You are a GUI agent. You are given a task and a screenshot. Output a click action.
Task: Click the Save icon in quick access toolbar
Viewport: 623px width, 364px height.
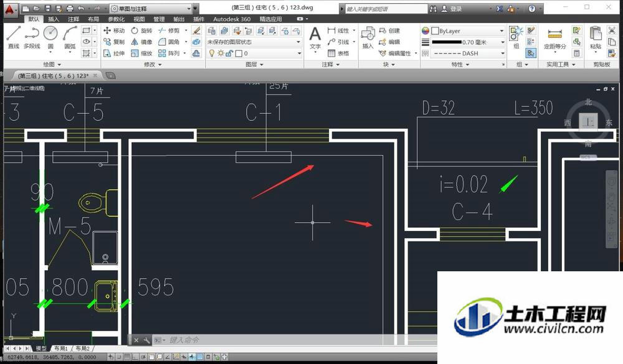click(48, 8)
